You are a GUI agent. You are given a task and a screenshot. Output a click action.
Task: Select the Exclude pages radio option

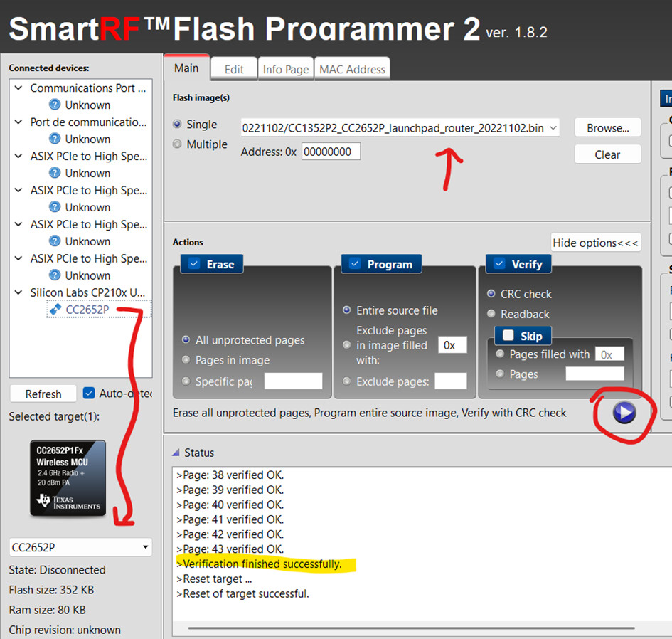(347, 381)
